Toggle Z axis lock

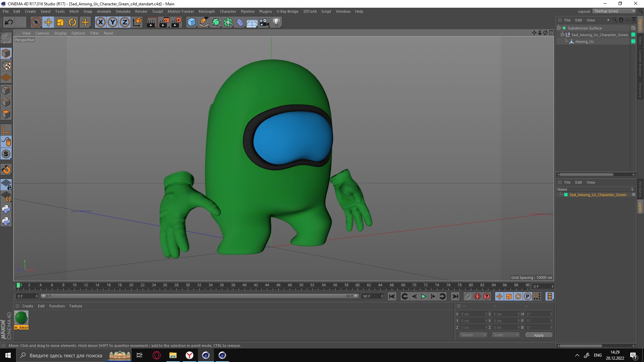coord(125,22)
